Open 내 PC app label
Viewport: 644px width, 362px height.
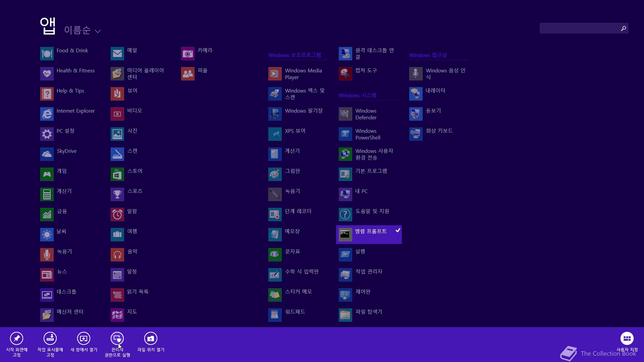362,191
